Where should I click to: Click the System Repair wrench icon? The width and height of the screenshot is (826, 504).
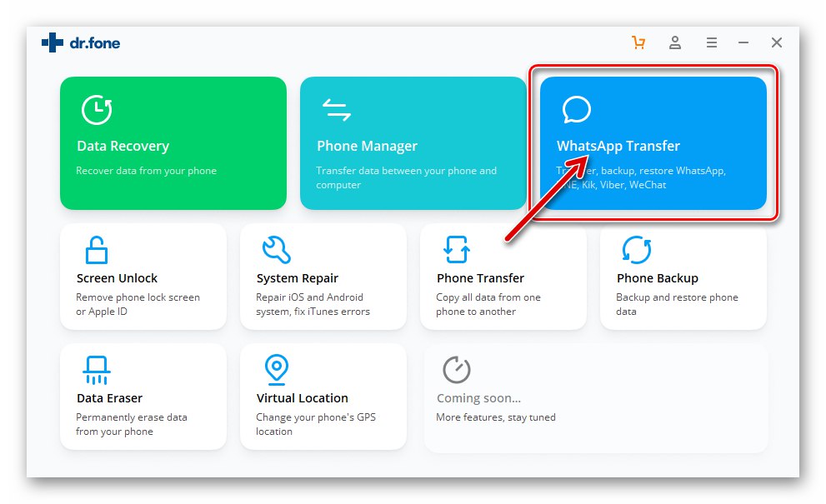(277, 250)
